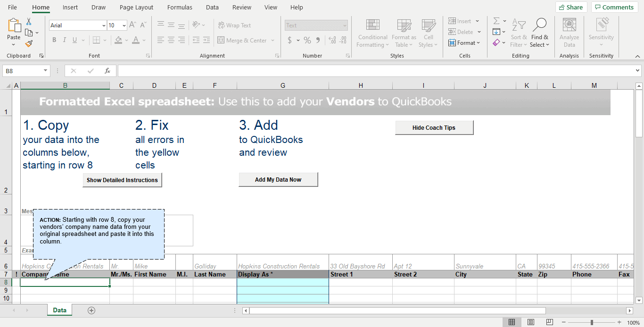Click the Share button
The width and height of the screenshot is (644, 327).
(x=571, y=7)
